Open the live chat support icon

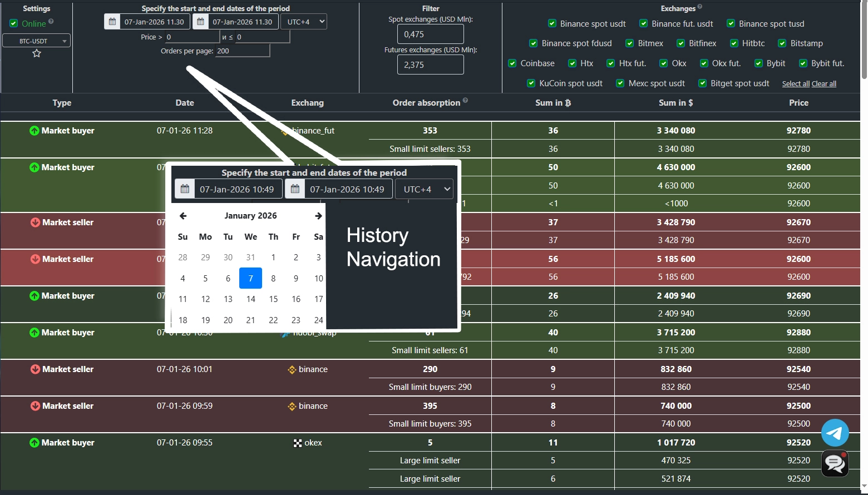835,463
